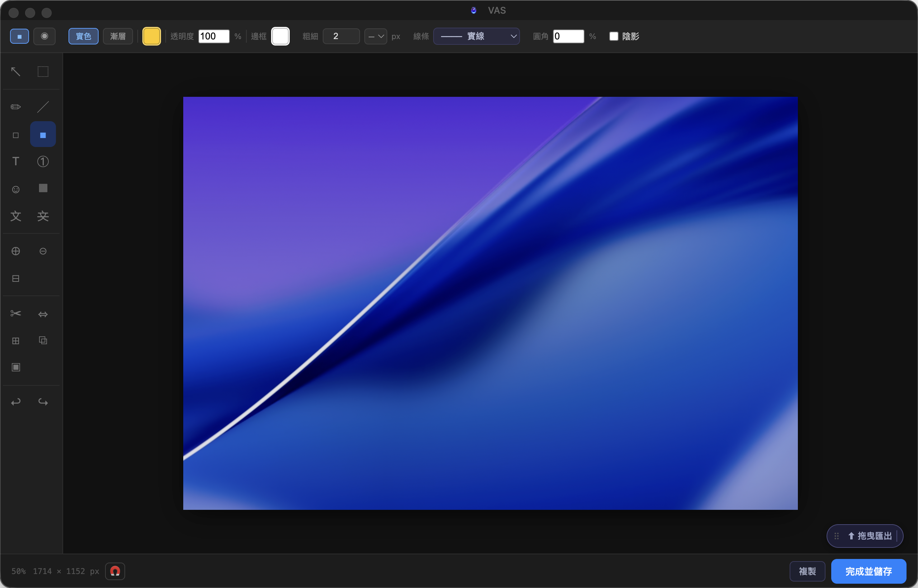Select the 漸層 gradient fill tab
This screenshot has width=918, height=588.
(x=118, y=36)
